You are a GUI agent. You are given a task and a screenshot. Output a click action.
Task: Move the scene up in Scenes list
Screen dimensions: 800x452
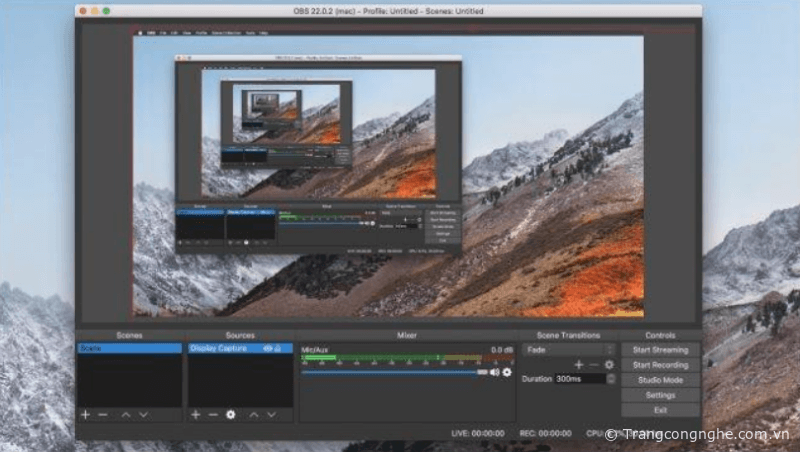(126, 414)
